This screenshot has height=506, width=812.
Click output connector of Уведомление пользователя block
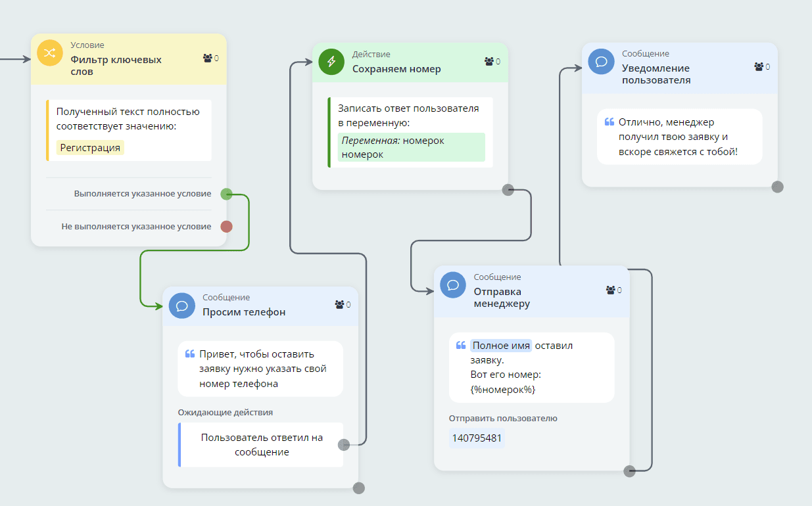tap(777, 187)
